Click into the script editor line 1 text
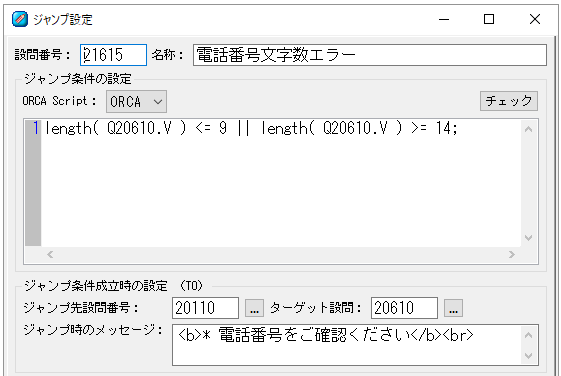561x376 pixels. pos(251,128)
